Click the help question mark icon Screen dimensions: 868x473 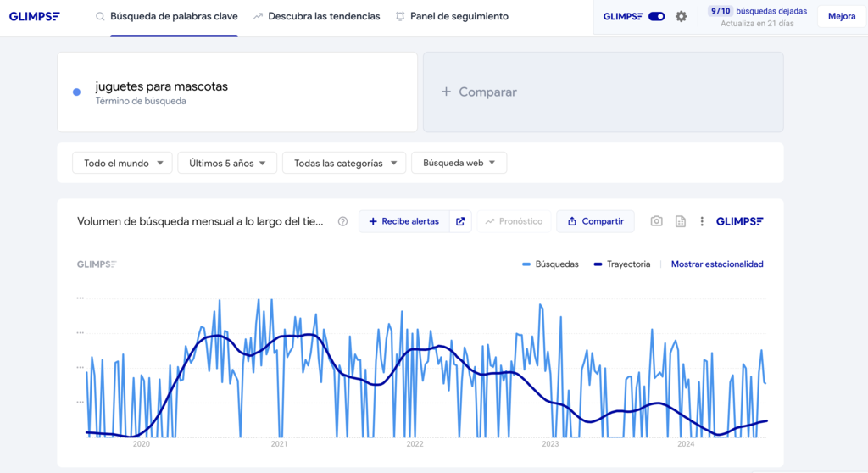coord(342,221)
